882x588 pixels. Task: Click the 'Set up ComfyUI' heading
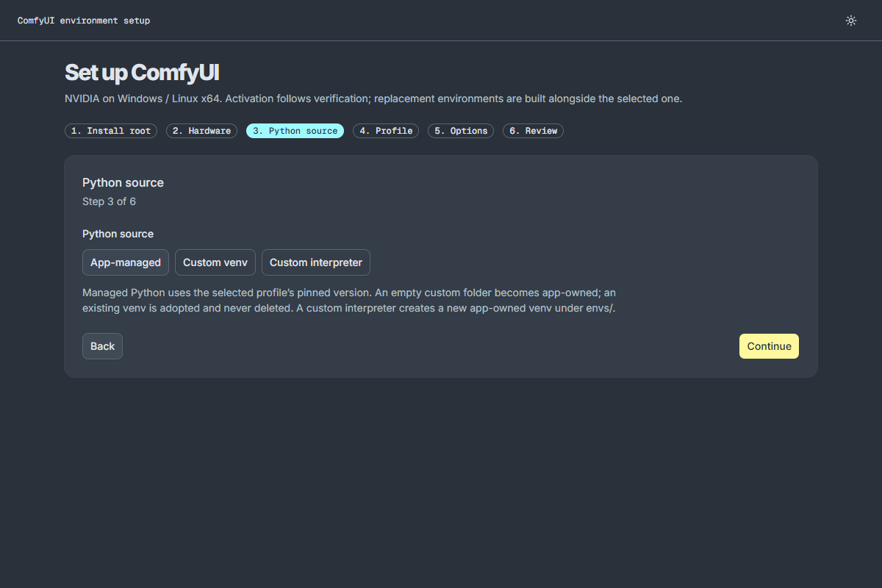(142, 73)
